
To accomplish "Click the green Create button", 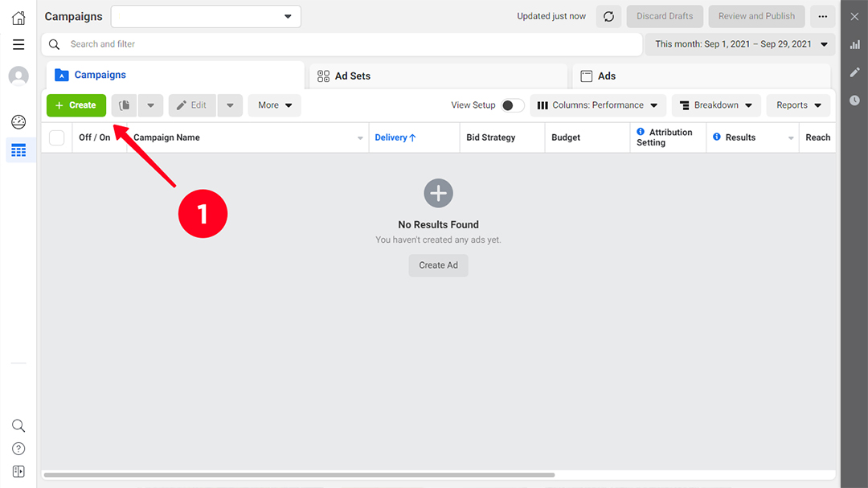I will point(76,105).
